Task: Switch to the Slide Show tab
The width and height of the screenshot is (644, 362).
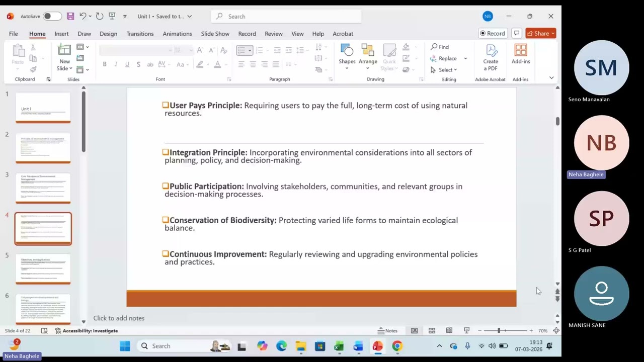Action: pyautogui.click(x=215, y=33)
